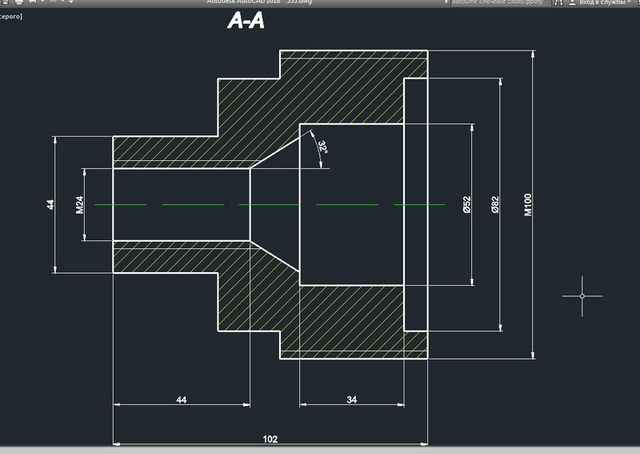
Task: Open the 'Вход в службы' sign-in dropdown
Action: (x=599, y=2)
